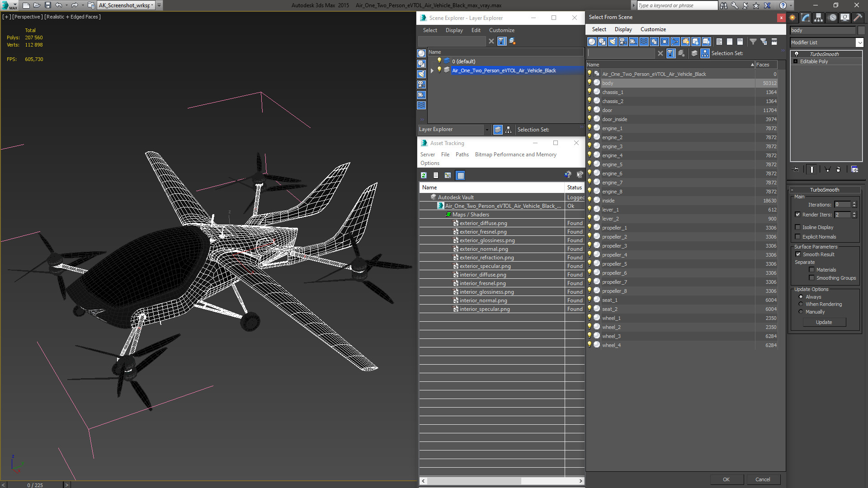Click Select All icon in Select From Scene
This screenshot has width=868, height=488.
pos(719,42)
